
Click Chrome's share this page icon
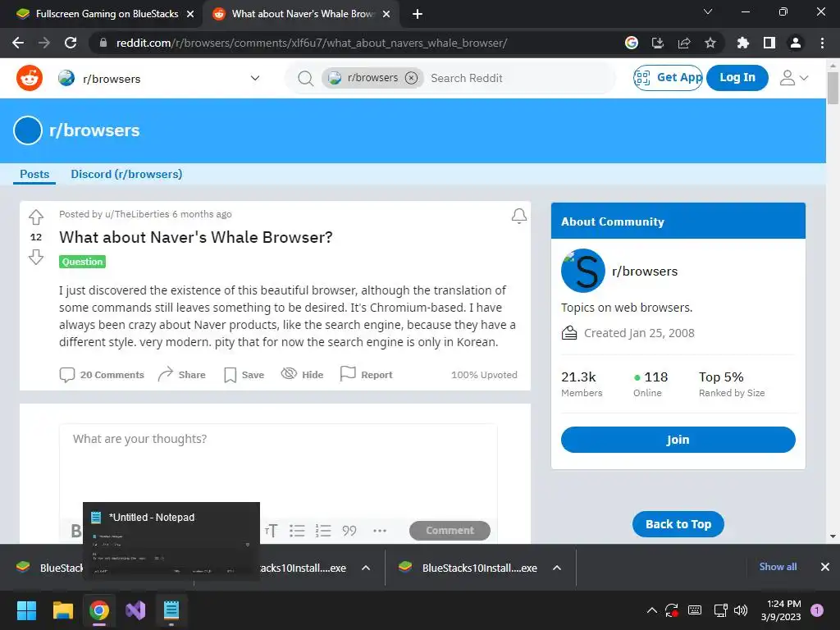tap(684, 43)
